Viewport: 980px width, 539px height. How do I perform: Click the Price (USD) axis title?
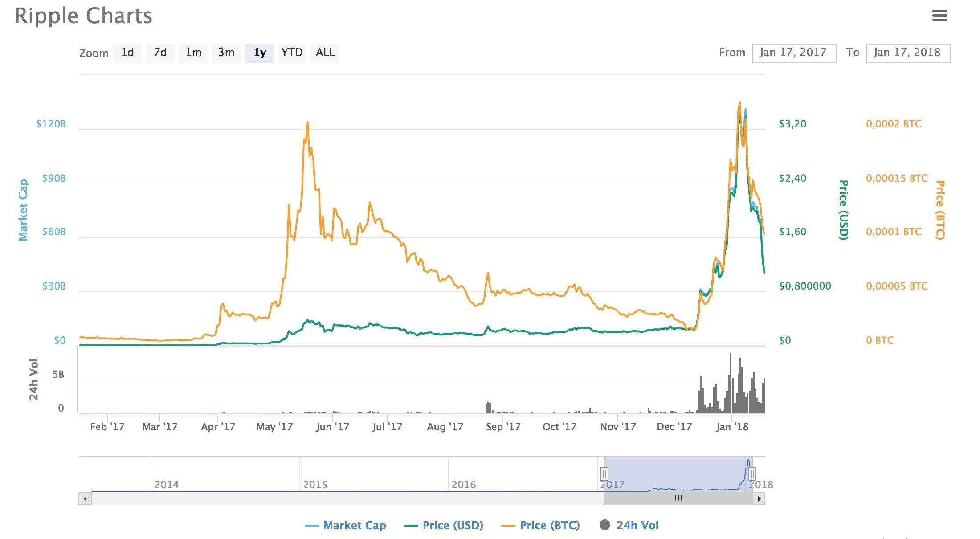[x=844, y=210]
